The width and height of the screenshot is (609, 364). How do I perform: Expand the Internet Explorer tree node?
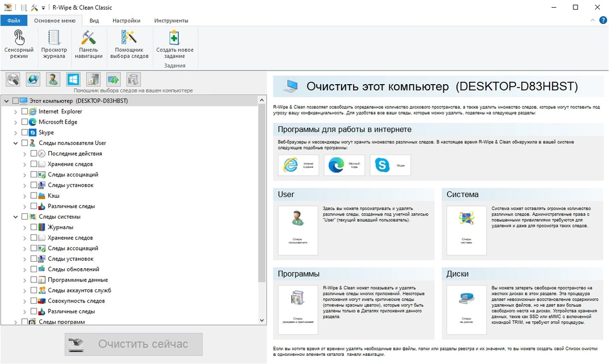16,112
